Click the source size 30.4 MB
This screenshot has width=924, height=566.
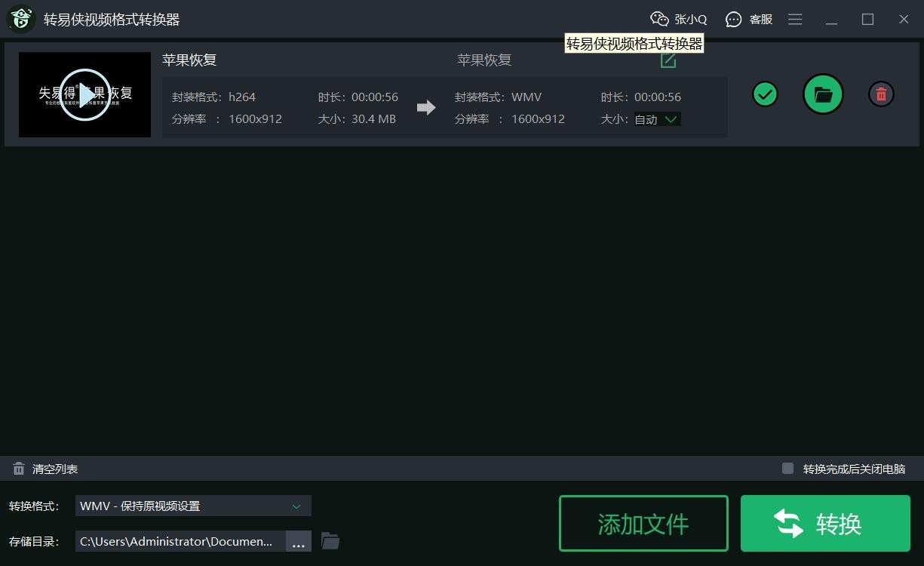pos(373,119)
